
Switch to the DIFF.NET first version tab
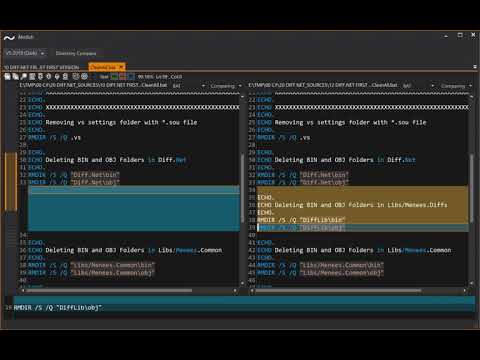point(41,67)
